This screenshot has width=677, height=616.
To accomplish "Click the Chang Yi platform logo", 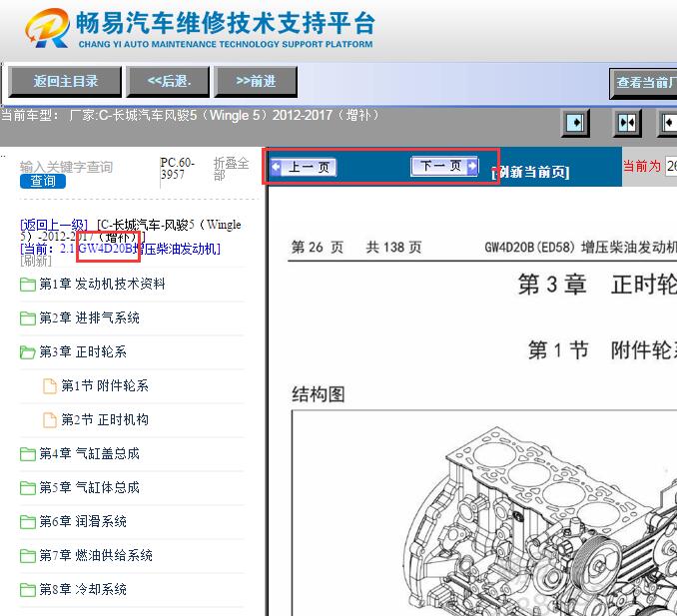I will [x=48, y=29].
